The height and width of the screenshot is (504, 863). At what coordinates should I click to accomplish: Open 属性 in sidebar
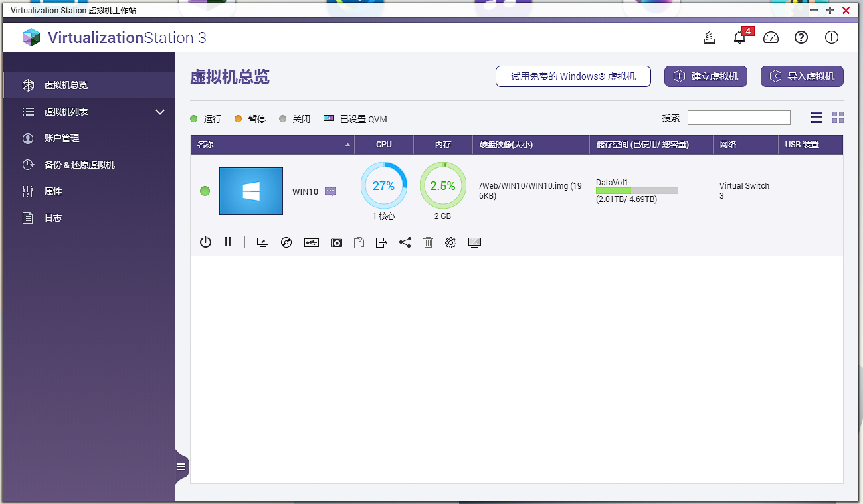89,191
